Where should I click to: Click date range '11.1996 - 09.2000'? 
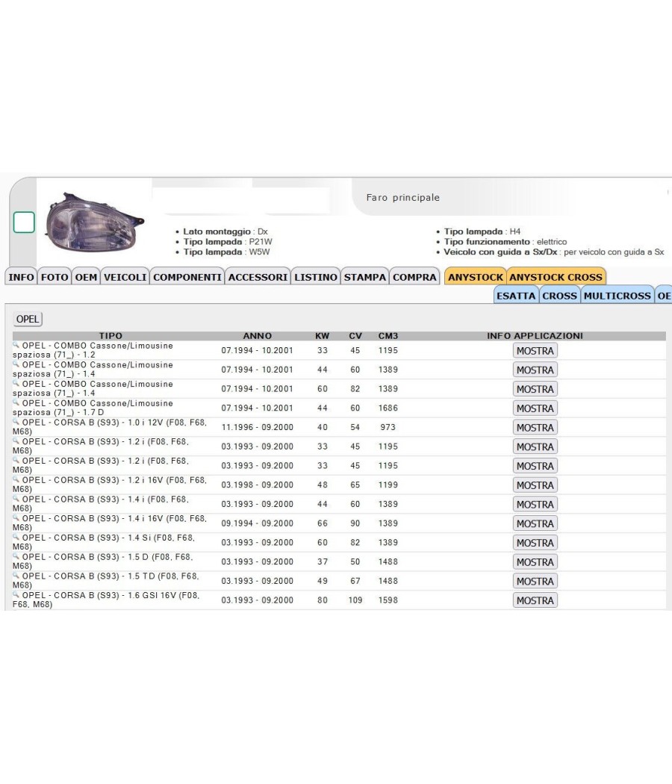tap(258, 428)
